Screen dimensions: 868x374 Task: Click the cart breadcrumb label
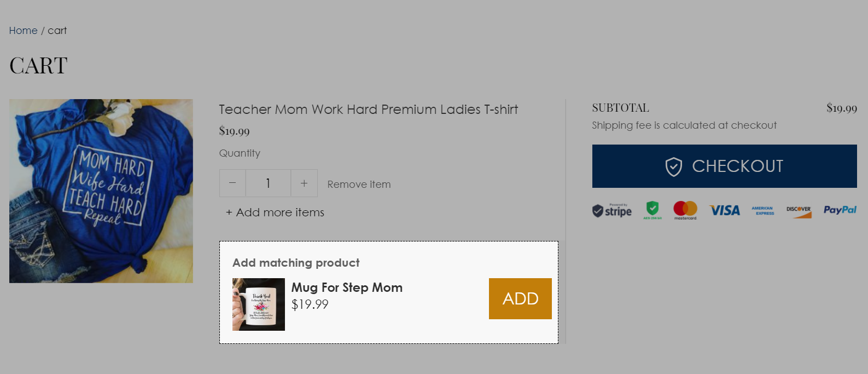(x=57, y=31)
